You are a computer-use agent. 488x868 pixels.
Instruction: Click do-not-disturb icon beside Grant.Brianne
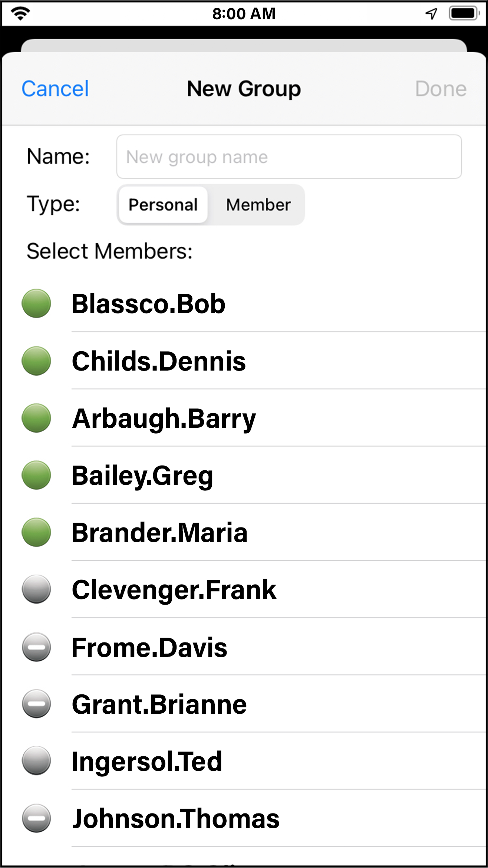click(36, 704)
